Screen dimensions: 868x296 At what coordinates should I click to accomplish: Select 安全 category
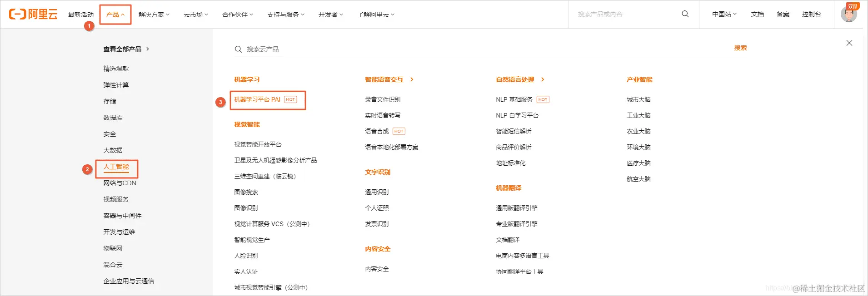[x=110, y=134]
